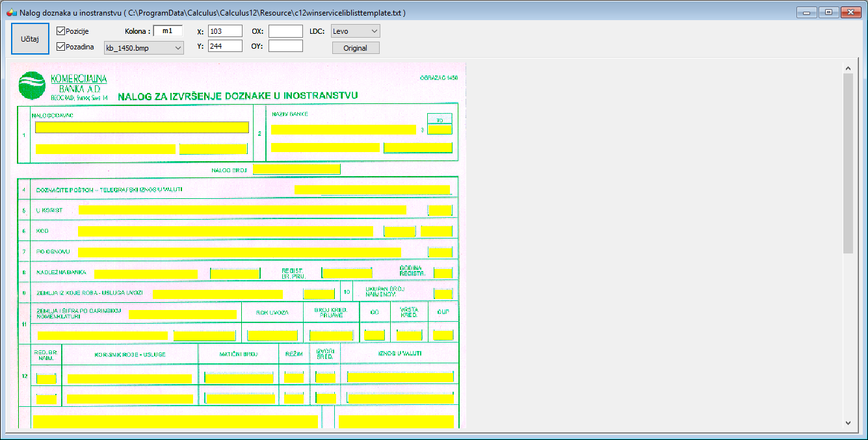The height and width of the screenshot is (440, 868).
Task: Uncheck the Pozicije checkbox
Action: click(61, 31)
